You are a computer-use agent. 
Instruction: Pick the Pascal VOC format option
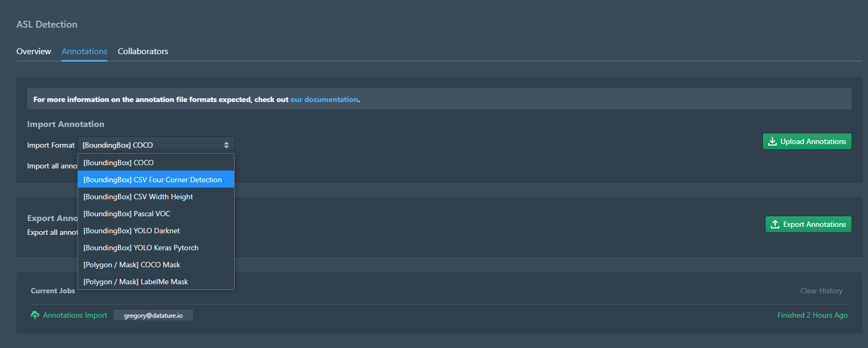tap(156, 214)
